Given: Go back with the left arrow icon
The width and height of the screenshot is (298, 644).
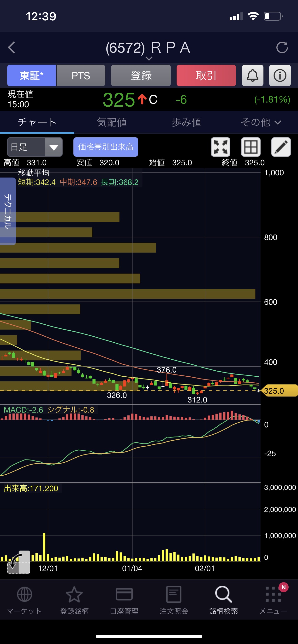Looking at the screenshot, I should click(12, 47).
